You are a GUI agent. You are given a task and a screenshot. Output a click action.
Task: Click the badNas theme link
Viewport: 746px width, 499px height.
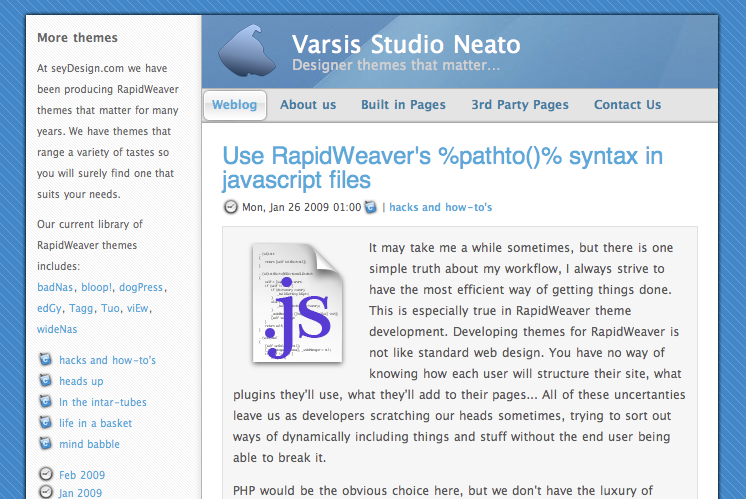click(x=55, y=287)
